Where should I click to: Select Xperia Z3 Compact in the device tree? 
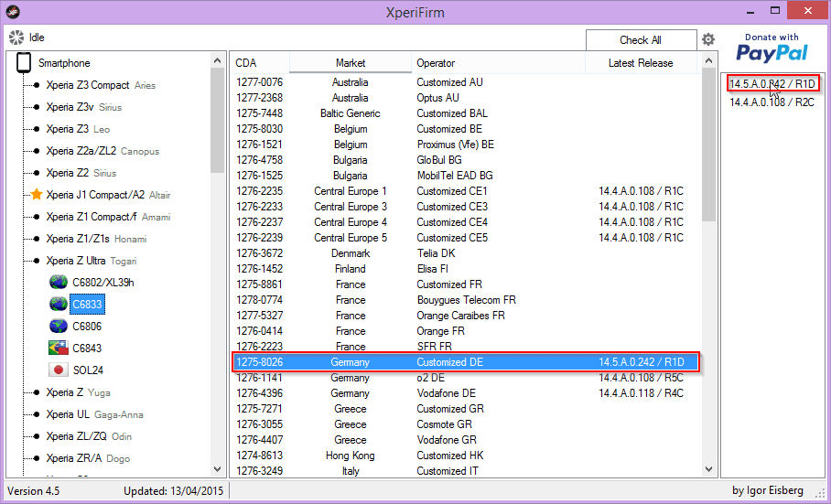[101, 85]
